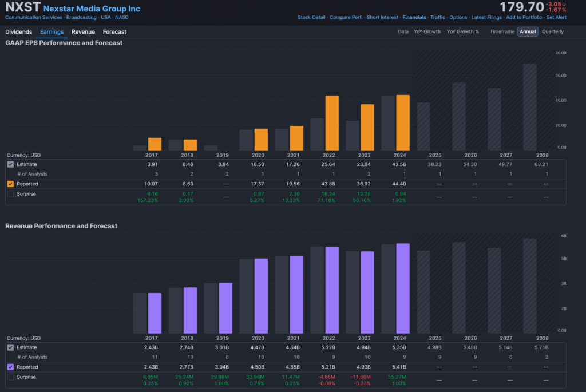Toggle Surprise in the Revenue chart
The width and height of the screenshot is (586, 392).
coord(9,377)
